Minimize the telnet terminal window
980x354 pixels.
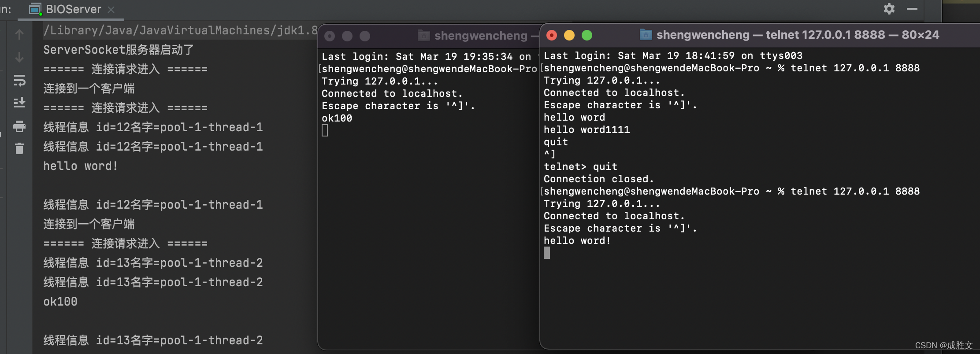click(x=569, y=35)
